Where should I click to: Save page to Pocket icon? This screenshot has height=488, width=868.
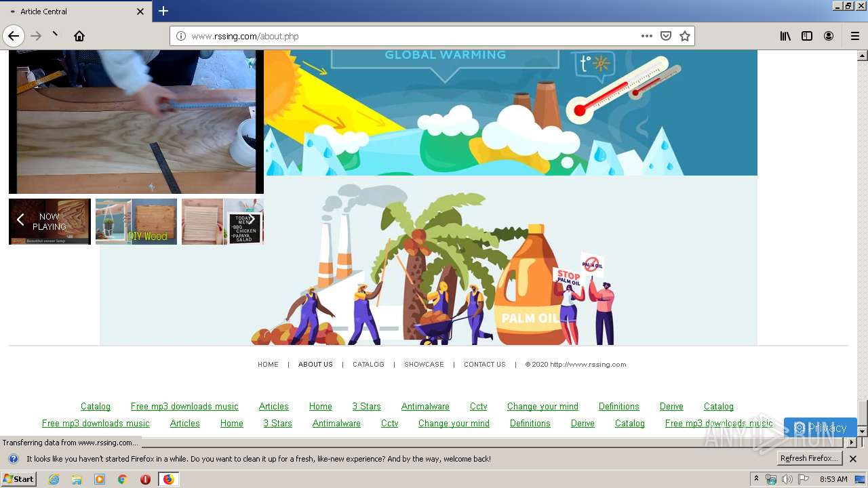click(x=666, y=36)
